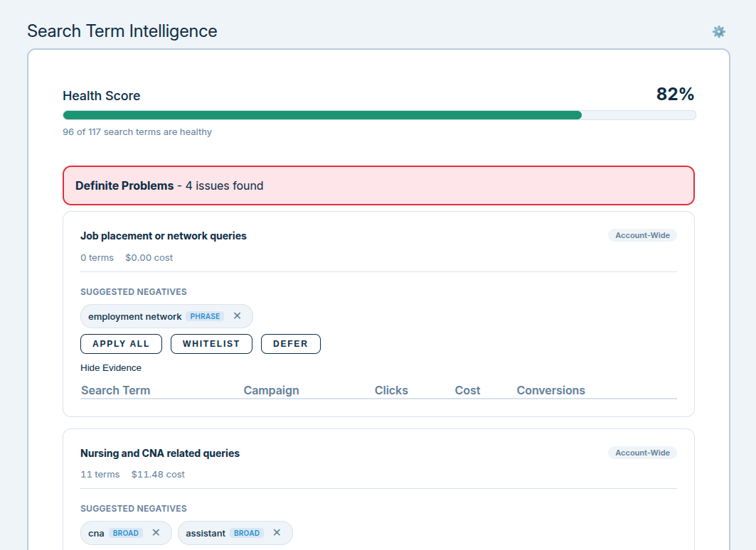This screenshot has width=756, height=550.
Task: Remove the assistant broad negative chip
Action: pyautogui.click(x=277, y=533)
